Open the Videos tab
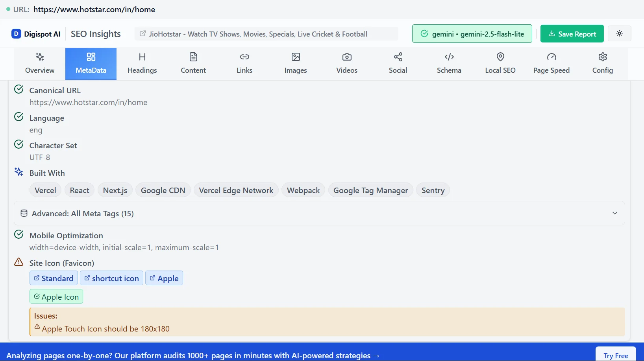The height and width of the screenshot is (361, 644). point(347,64)
